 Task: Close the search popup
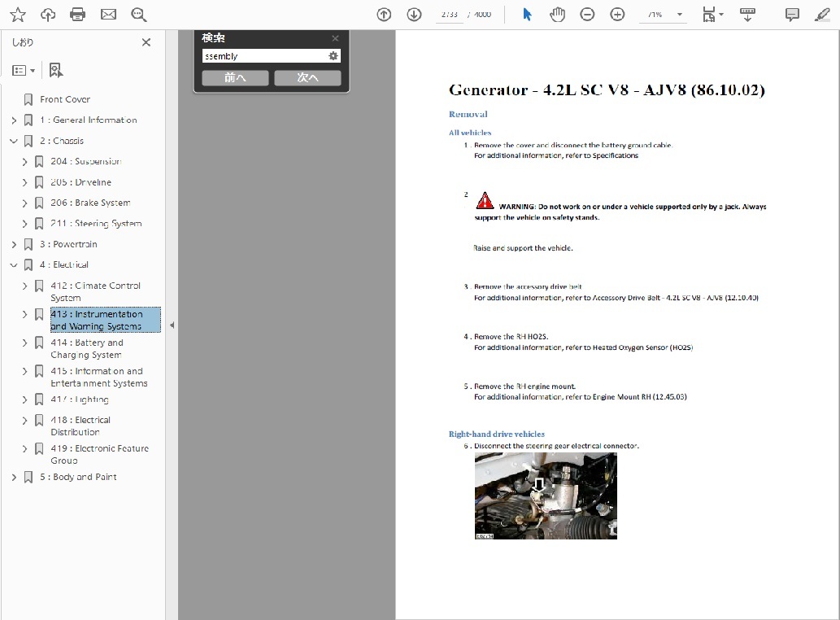[x=335, y=38]
